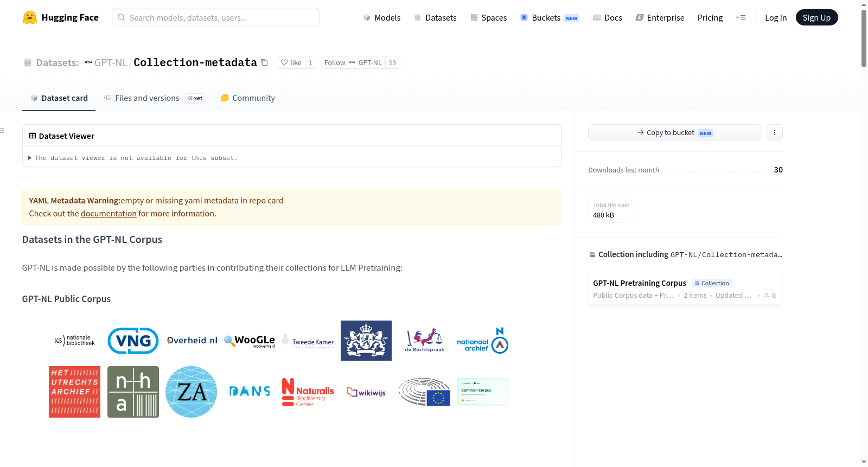Click the Sign Up button
This screenshot has height=467, width=868.
(816, 17)
